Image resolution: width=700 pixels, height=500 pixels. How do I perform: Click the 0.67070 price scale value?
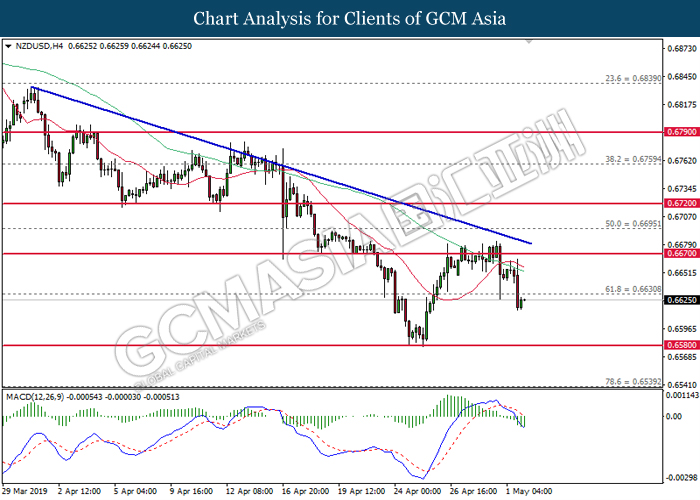tap(682, 217)
